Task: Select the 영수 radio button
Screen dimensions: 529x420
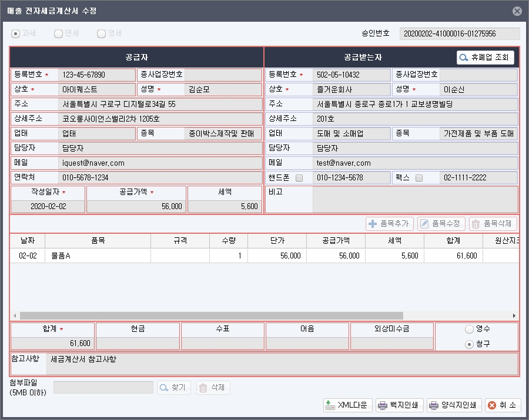Action: click(469, 329)
